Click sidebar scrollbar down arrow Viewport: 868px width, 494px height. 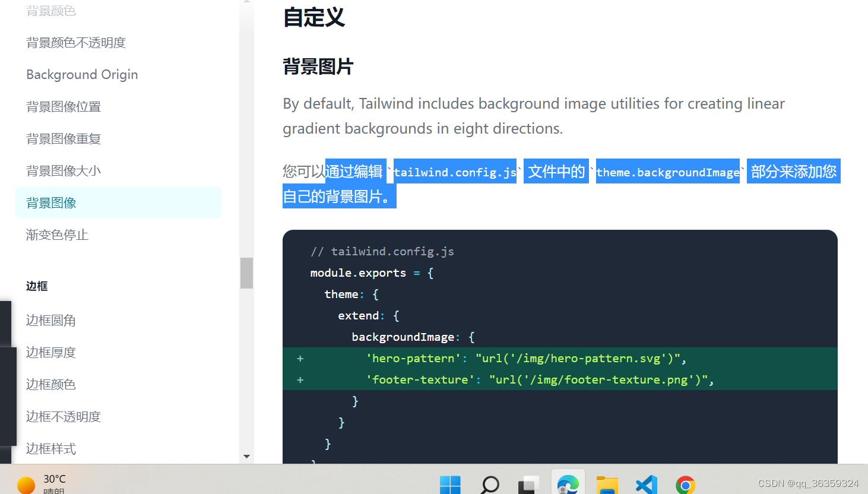(x=246, y=457)
